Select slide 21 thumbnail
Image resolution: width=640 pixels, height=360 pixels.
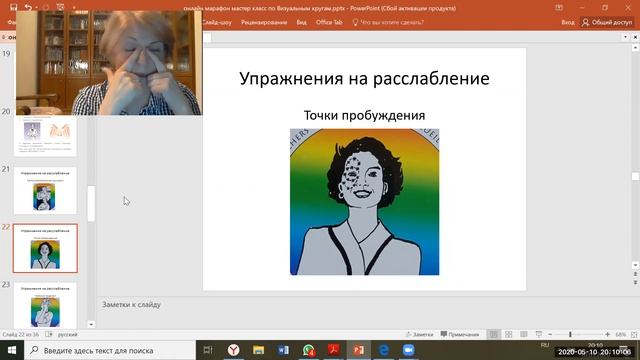[45, 191]
